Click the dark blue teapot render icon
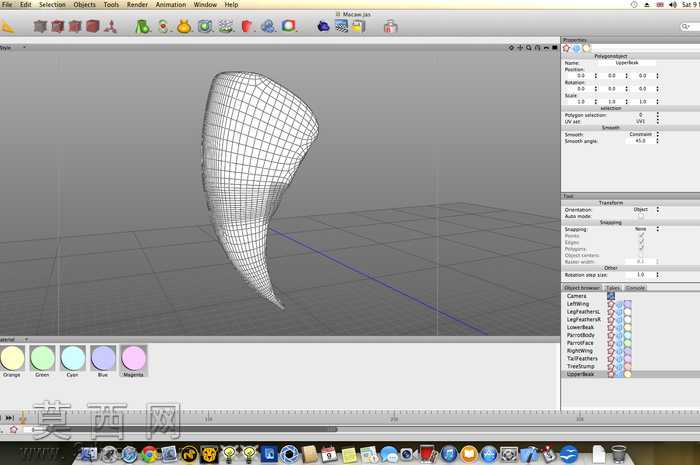Image resolution: width=700 pixels, height=465 pixels. point(323,26)
